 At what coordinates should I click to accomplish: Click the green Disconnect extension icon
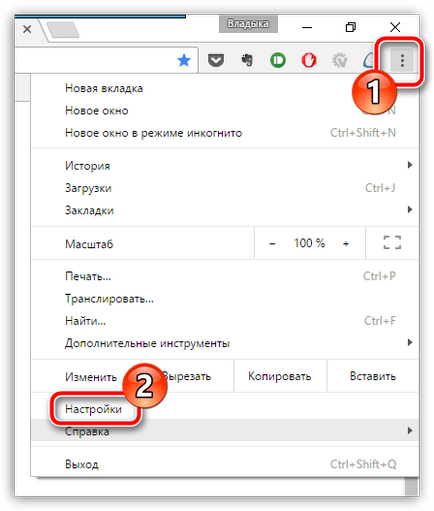click(x=278, y=60)
